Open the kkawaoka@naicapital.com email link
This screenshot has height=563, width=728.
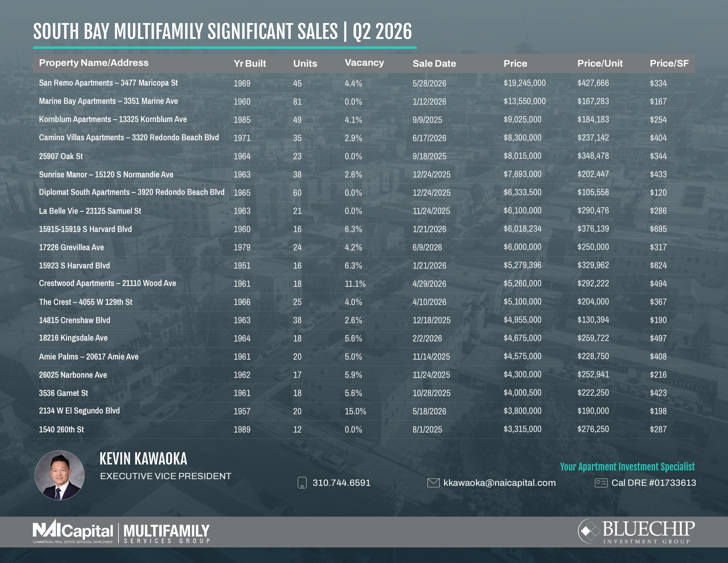tap(499, 483)
